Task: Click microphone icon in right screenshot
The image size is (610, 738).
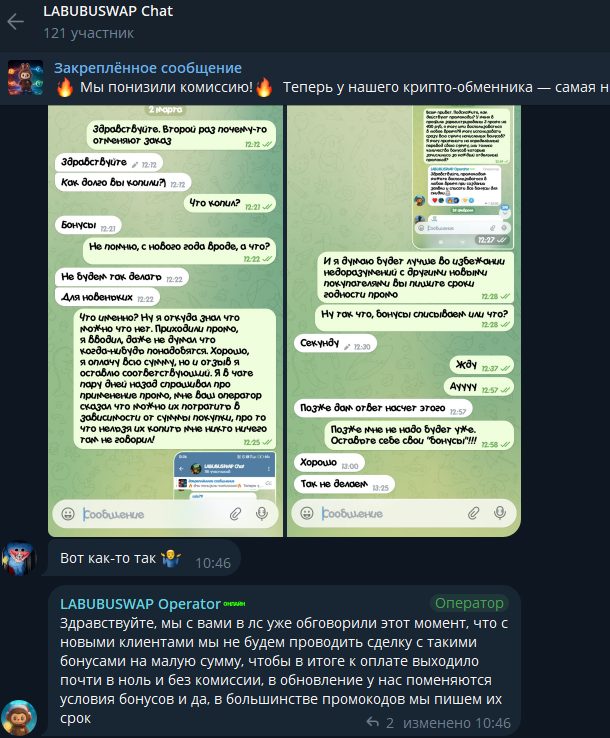Action: [x=500, y=513]
